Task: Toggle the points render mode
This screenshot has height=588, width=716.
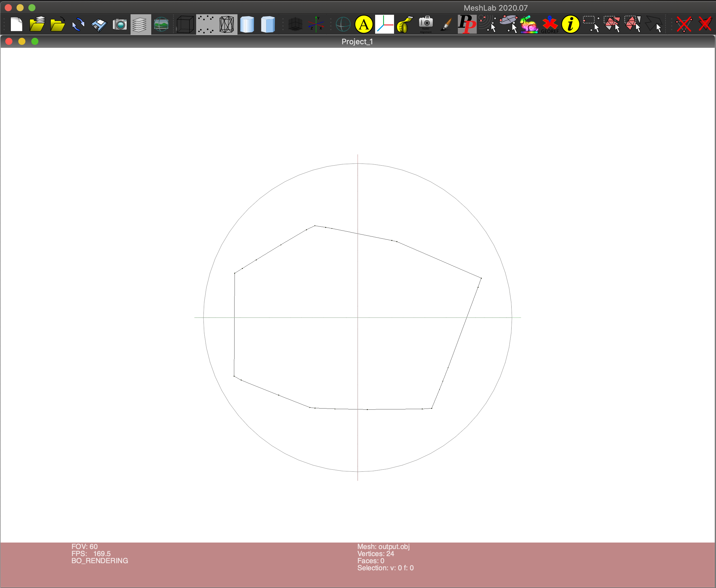Action: [206, 24]
